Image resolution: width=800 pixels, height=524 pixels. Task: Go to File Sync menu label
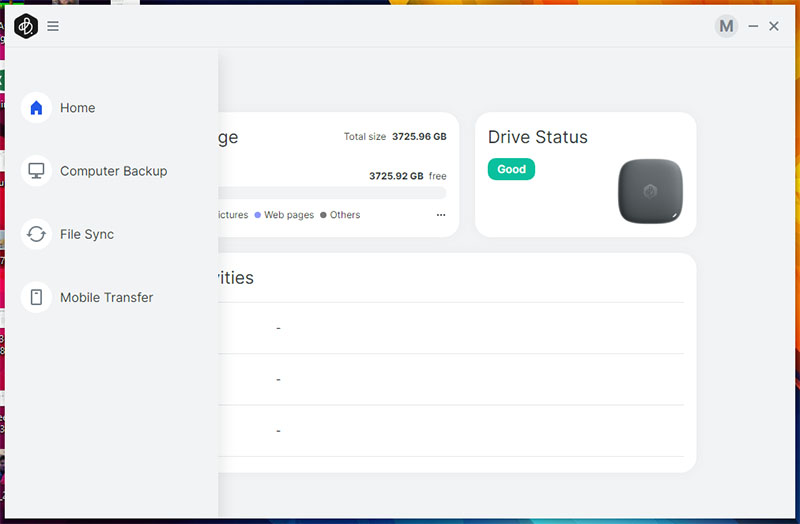pyautogui.click(x=87, y=234)
